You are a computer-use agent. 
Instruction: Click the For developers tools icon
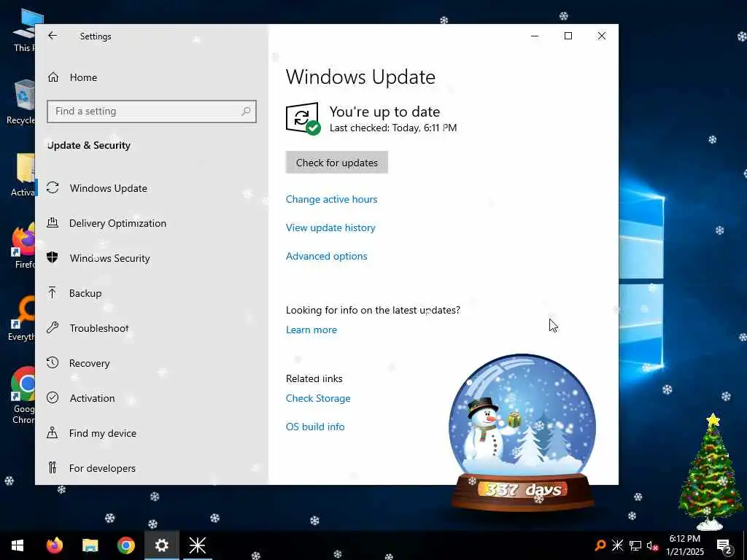(x=53, y=467)
